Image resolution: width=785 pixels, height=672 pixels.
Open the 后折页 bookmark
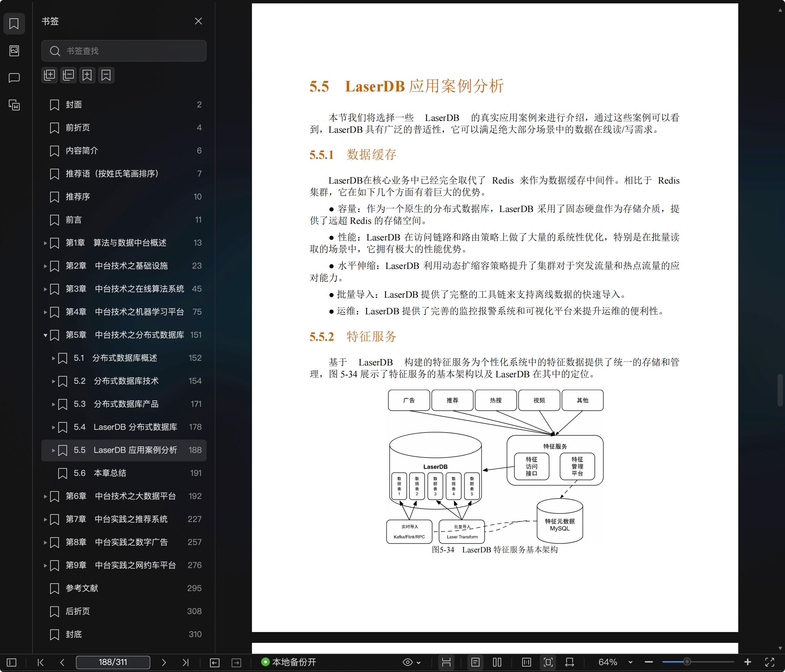click(124, 611)
